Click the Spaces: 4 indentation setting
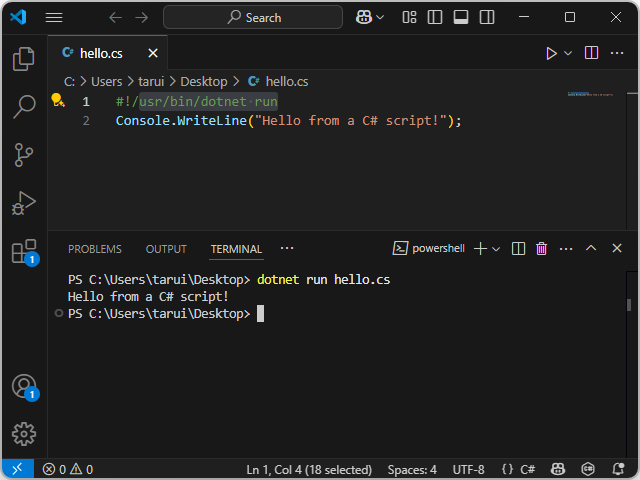 [412, 469]
